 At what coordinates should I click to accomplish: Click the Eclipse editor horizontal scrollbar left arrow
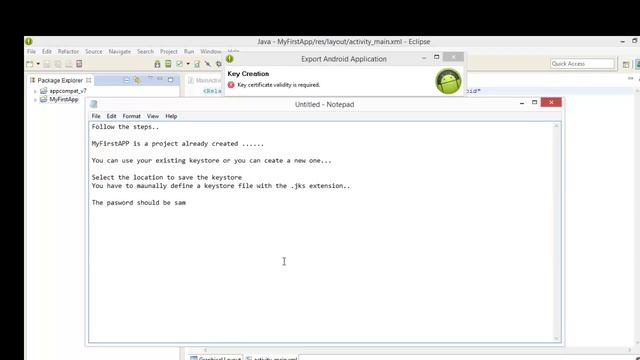tap(205, 350)
